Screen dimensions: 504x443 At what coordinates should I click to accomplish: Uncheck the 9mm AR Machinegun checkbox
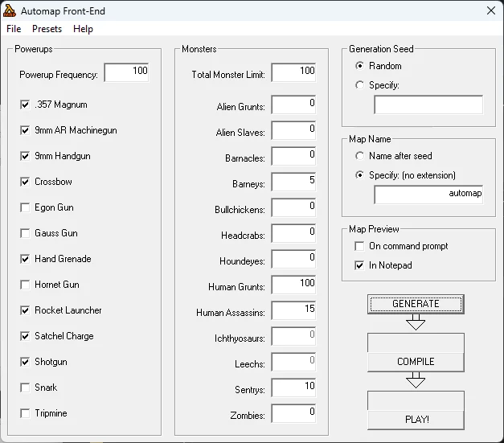click(x=25, y=130)
